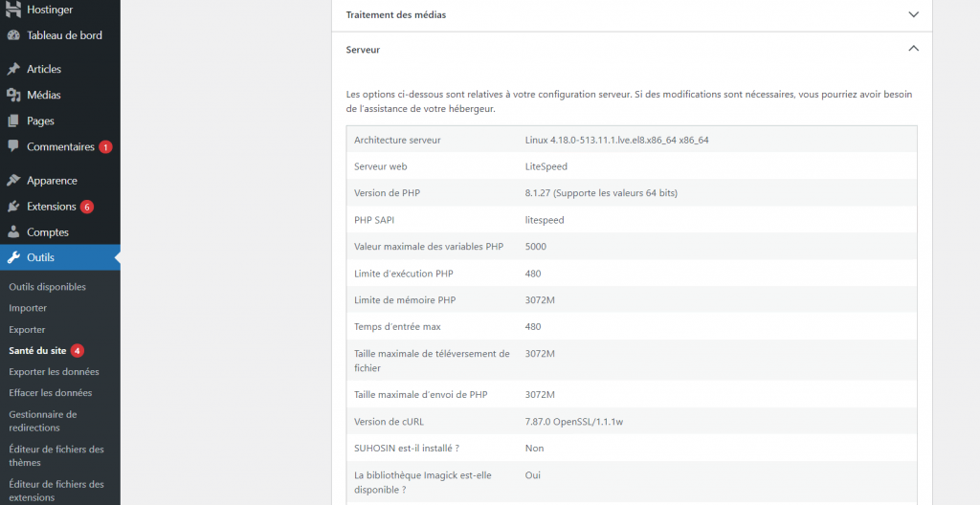
Task: Click the Pages icon in sidebar
Action: [x=13, y=121]
